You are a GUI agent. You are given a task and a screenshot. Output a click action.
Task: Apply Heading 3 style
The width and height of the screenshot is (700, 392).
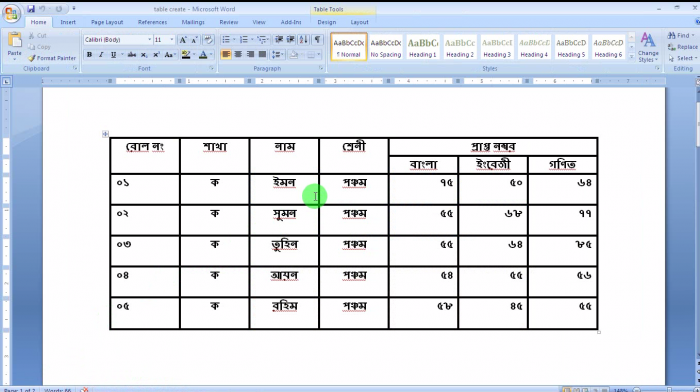[x=497, y=46]
